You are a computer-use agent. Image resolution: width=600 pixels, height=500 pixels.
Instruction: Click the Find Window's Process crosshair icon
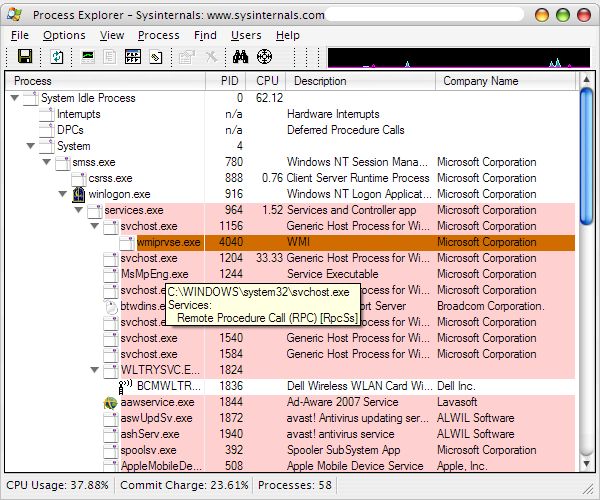(x=264, y=57)
